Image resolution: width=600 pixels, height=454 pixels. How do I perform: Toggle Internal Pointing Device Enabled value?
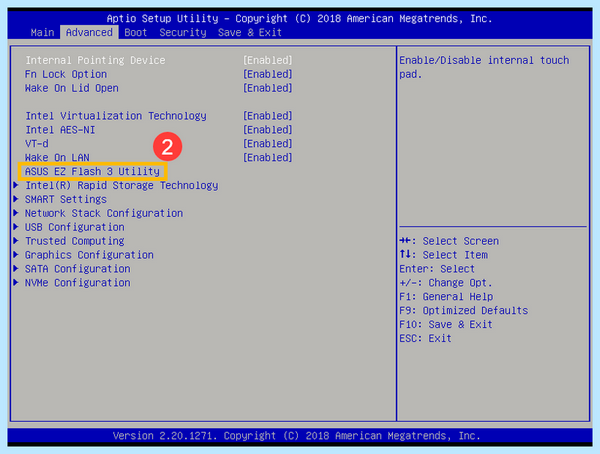pos(267,60)
